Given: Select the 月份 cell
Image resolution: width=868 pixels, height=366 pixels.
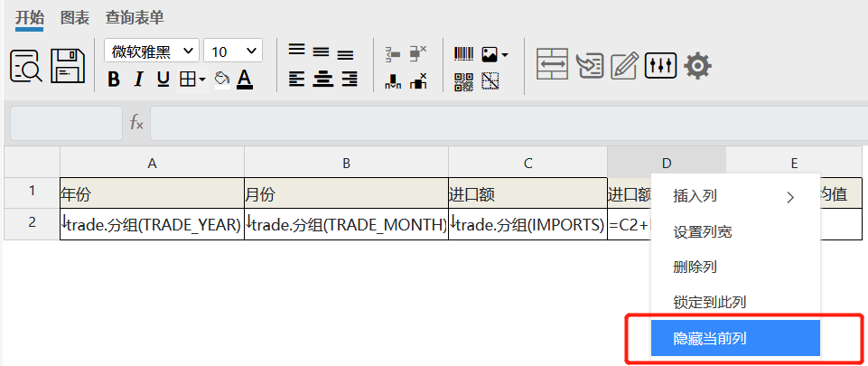Looking at the screenshot, I should pos(346,193).
